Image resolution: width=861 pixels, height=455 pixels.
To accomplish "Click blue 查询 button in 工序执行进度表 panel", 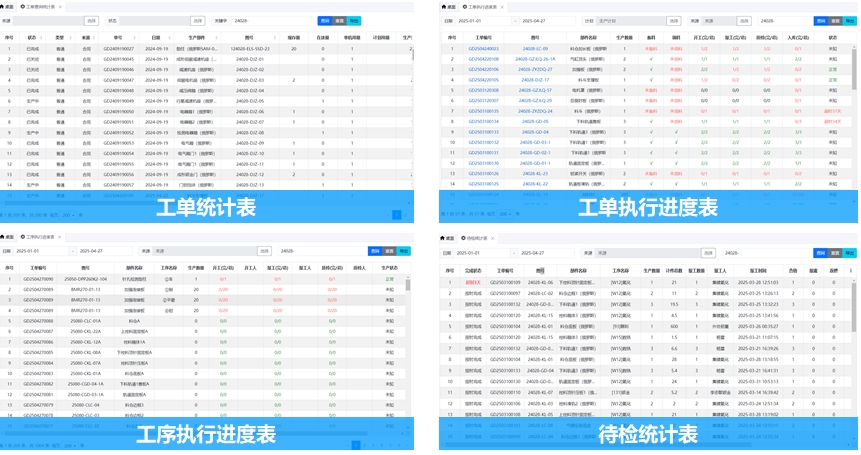I will click(375, 251).
